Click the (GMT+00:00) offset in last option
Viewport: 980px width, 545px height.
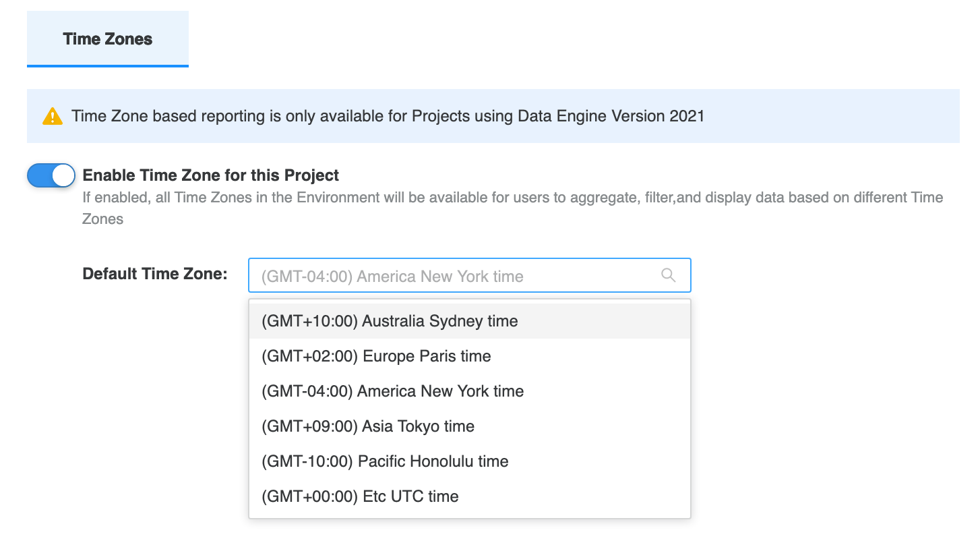[x=309, y=496]
